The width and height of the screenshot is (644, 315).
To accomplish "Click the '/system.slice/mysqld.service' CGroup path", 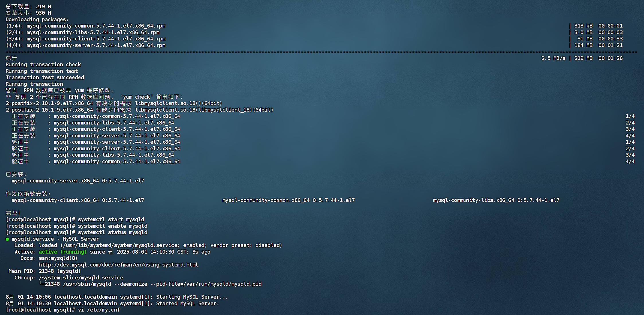I will point(81,278).
